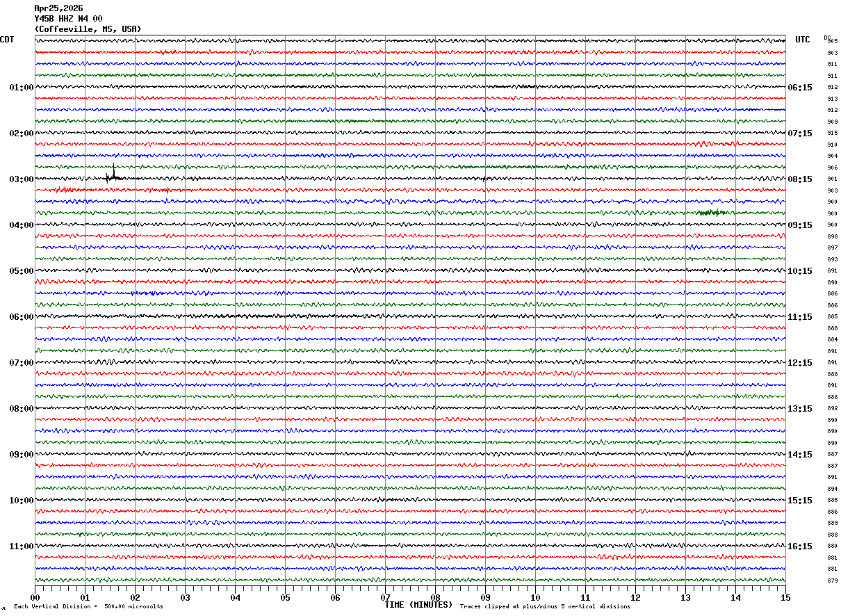
Task: Select the 11:00 CDT time label
Action: (21, 546)
